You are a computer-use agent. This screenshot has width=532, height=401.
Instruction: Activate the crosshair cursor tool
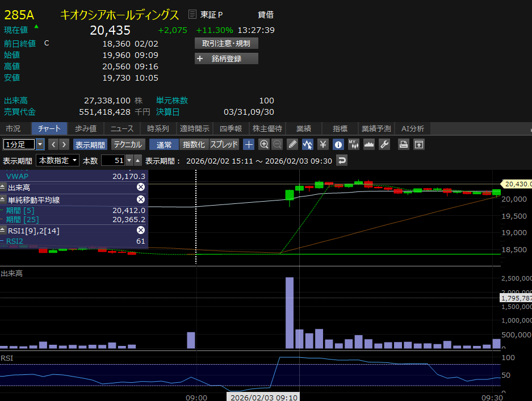coord(249,144)
